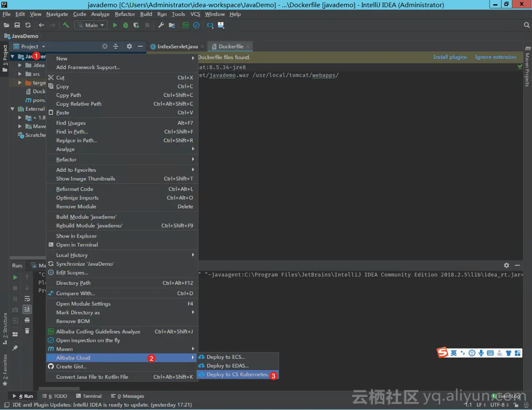The image size is (532, 410).
Task: Click the search magnifier icon at top right
Action: tap(527, 25)
